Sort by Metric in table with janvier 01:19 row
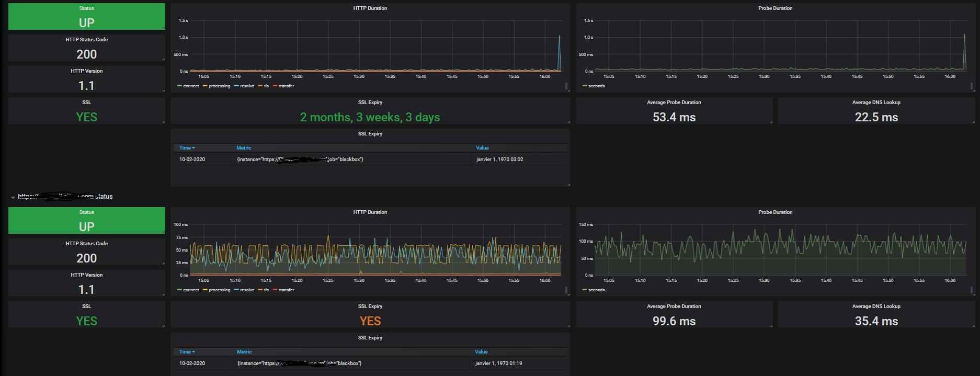 pyautogui.click(x=244, y=352)
